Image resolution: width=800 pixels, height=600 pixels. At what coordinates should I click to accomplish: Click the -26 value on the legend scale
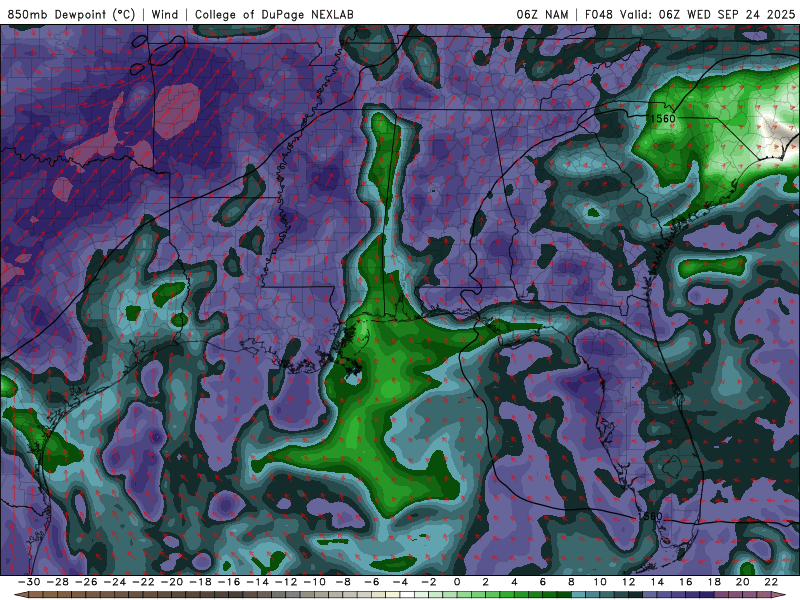tap(86, 582)
